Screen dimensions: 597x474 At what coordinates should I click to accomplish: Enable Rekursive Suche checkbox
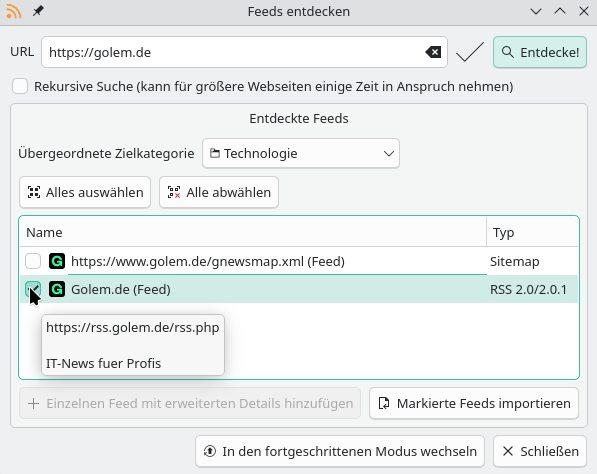tap(20, 86)
